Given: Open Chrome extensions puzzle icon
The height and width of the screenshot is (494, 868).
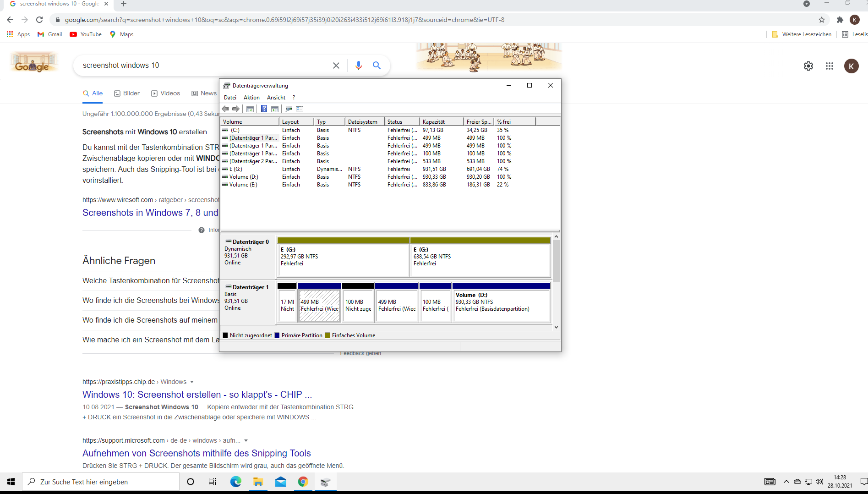Looking at the screenshot, I should tap(840, 20).
